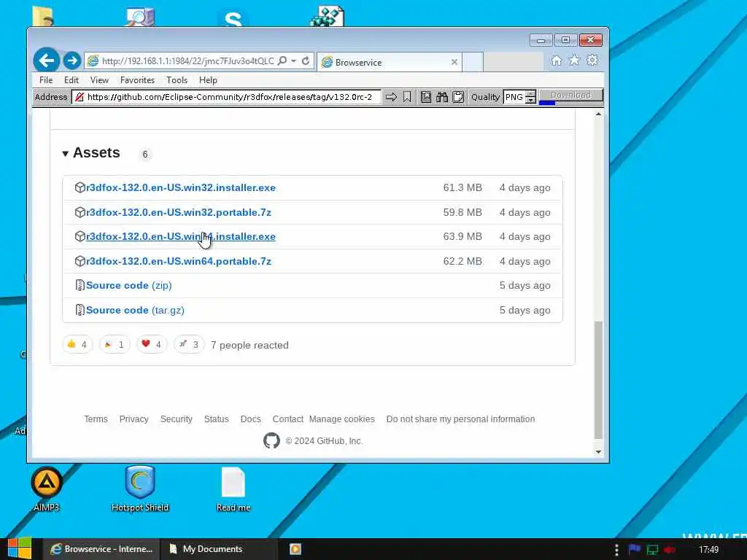747x560 pixels.
Task: Open the View menu
Action: click(x=99, y=80)
